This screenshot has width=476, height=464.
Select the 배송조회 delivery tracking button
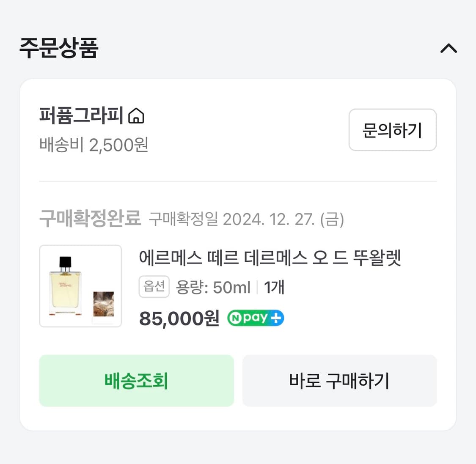point(136,381)
